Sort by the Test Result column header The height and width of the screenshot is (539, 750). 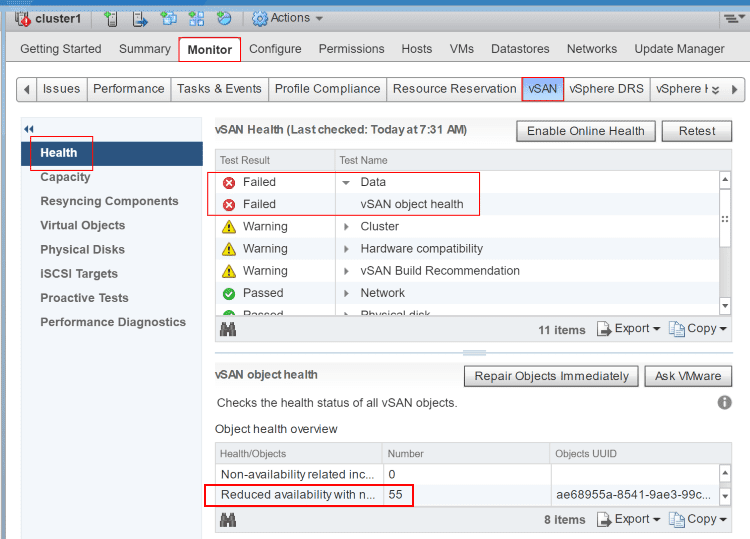click(275, 160)
